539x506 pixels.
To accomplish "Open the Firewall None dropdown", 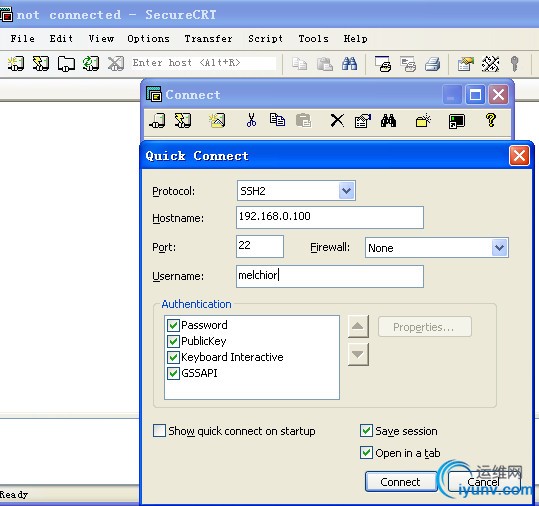I will pyautogui.click(x=499, y=248).
